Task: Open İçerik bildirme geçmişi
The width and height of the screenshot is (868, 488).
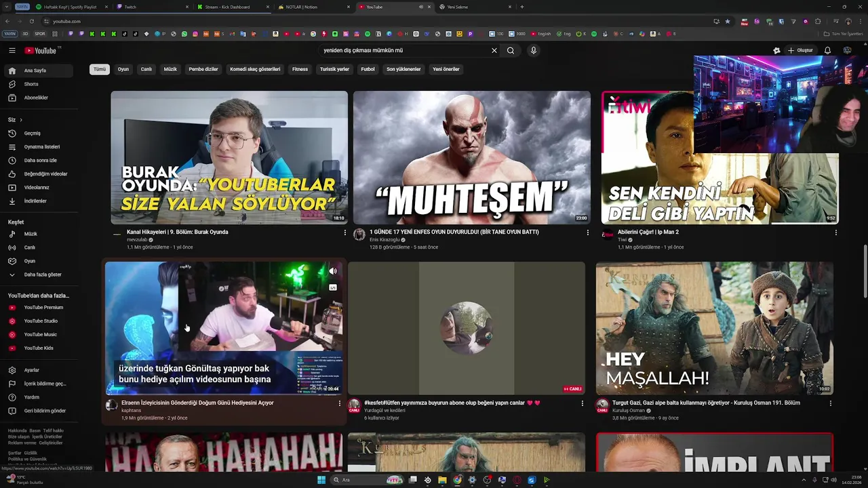Action: (39, 384)
